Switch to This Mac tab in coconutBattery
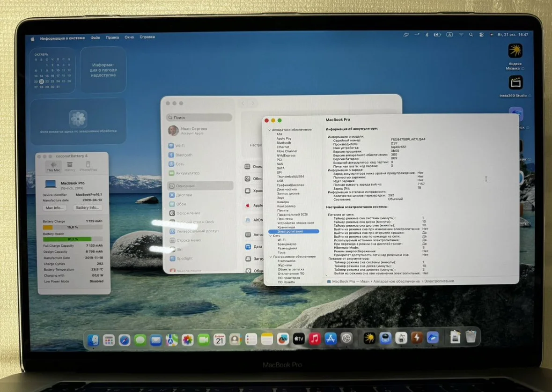This screenshot has width=552, height=392. [53, 167]
